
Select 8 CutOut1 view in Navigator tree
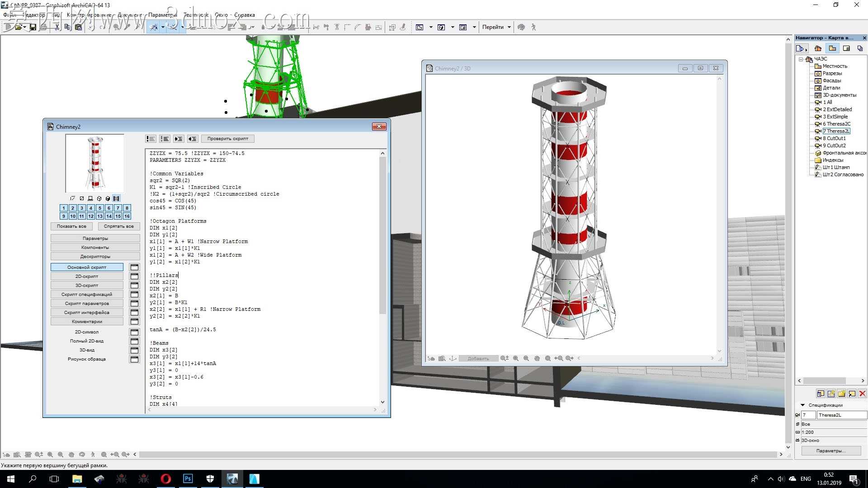click(x=834, y=138)
